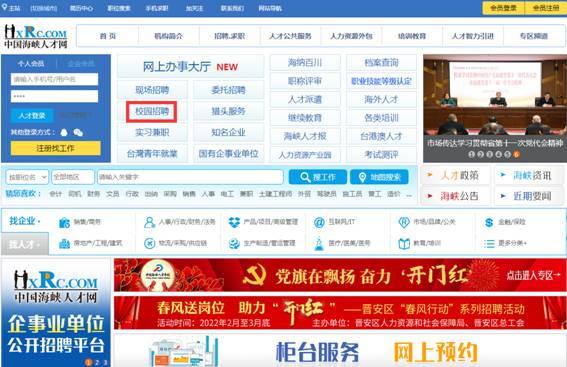Click the 校园招聘 link
This screenshot has height=367, width=567.
click(x=152, y=111)
